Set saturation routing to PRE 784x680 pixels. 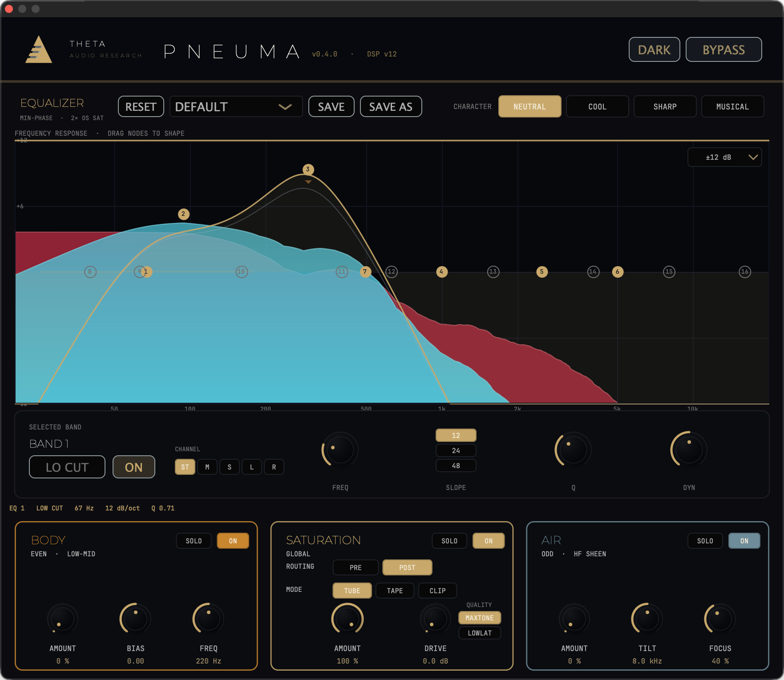[x=356, y=567]
